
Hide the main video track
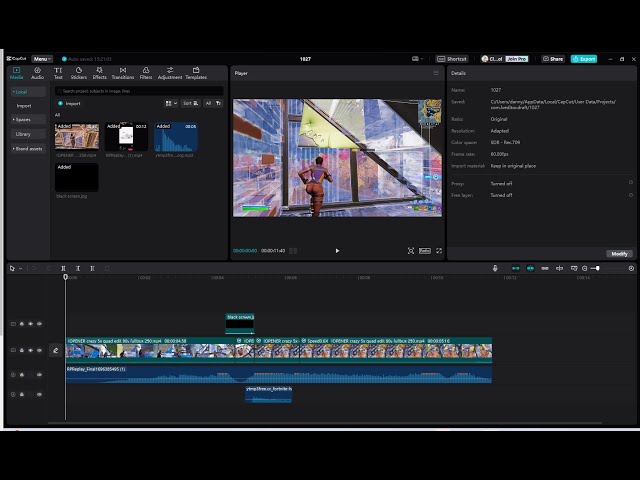point(31,350)
